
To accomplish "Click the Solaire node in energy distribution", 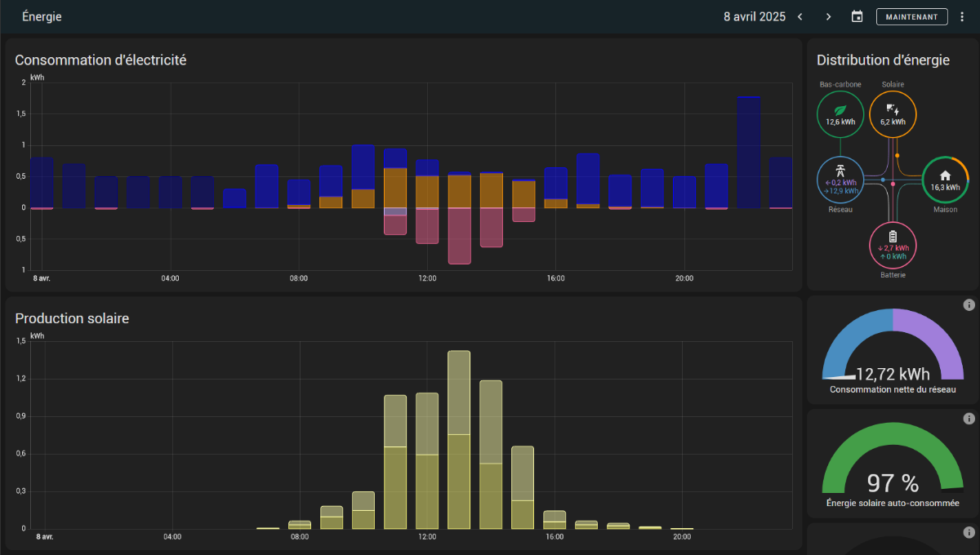I will [x=893, y=113].
